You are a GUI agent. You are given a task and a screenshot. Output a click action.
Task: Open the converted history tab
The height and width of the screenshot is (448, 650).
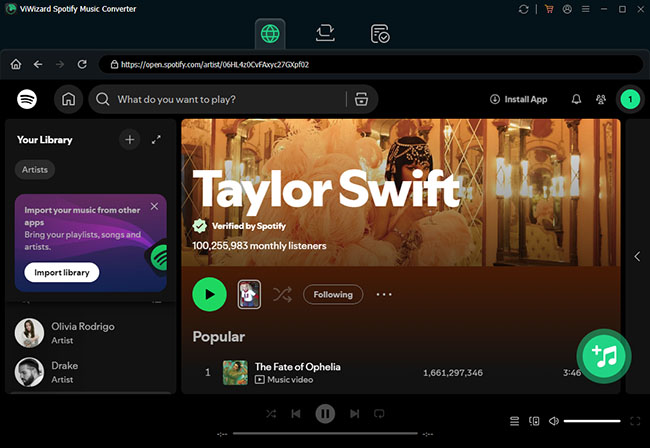pyautogui.click(x=380, y=34)
